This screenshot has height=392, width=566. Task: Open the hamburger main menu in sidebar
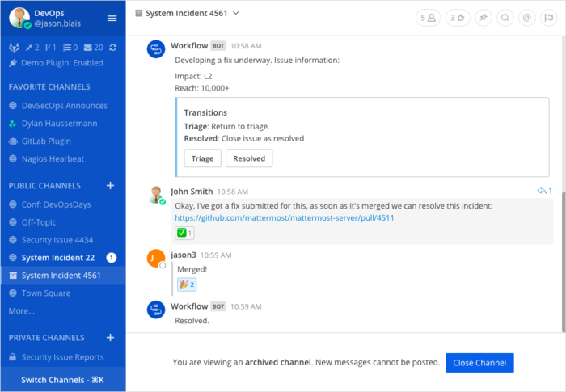112,18
